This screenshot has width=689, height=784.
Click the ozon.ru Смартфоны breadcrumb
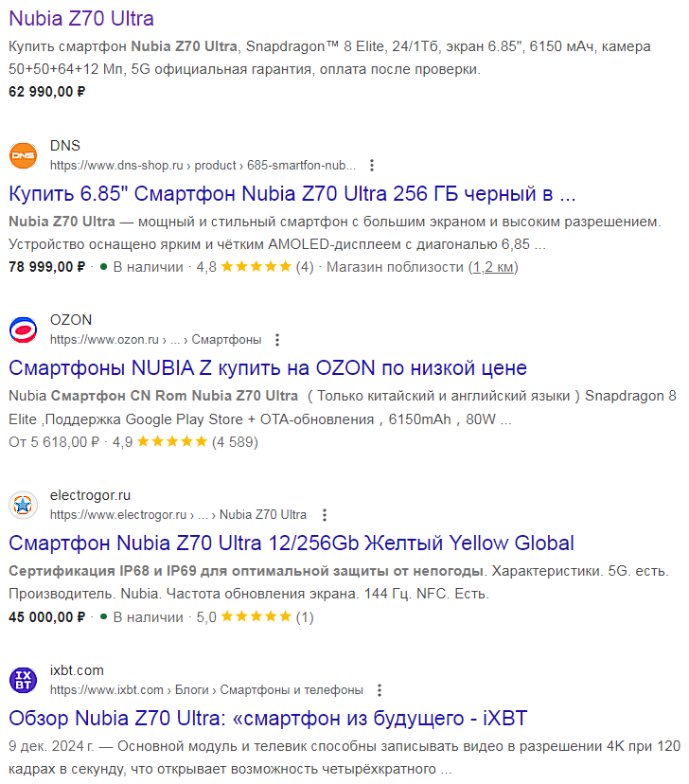pyautogui.click(x=155, y=340)
